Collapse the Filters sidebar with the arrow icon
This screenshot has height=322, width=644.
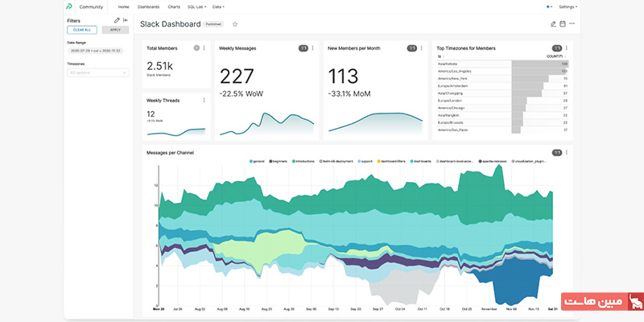(x=126, y=19)
